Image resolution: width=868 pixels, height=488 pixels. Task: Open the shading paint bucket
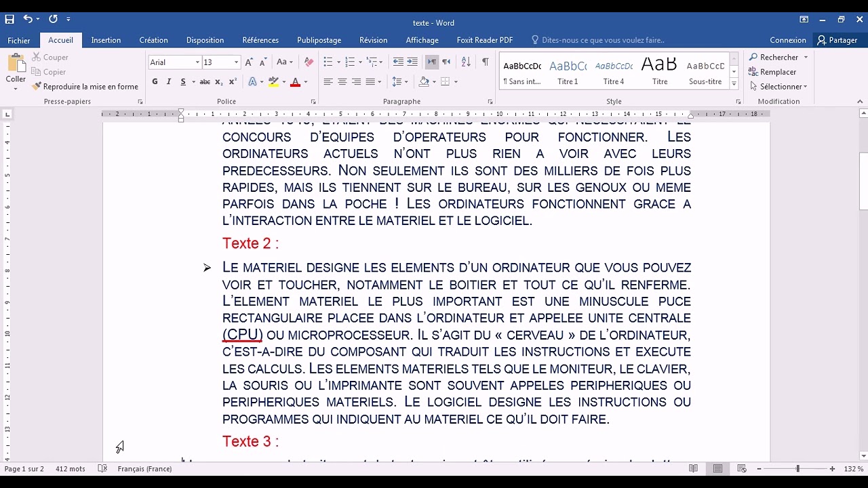pyautogui.click(x=424, y=82)
